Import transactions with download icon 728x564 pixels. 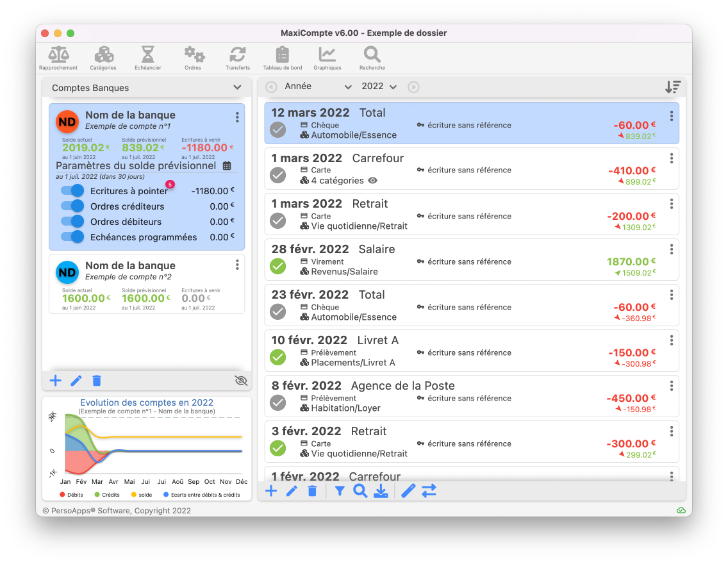(x=381, y=491)
